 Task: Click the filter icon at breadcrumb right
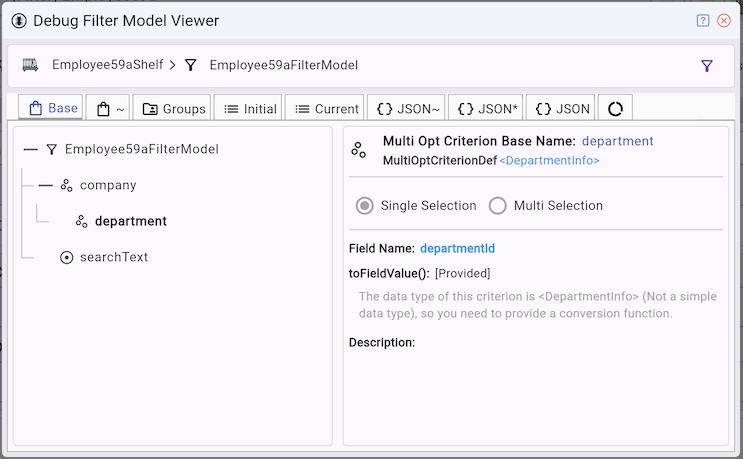pos(707,66)
